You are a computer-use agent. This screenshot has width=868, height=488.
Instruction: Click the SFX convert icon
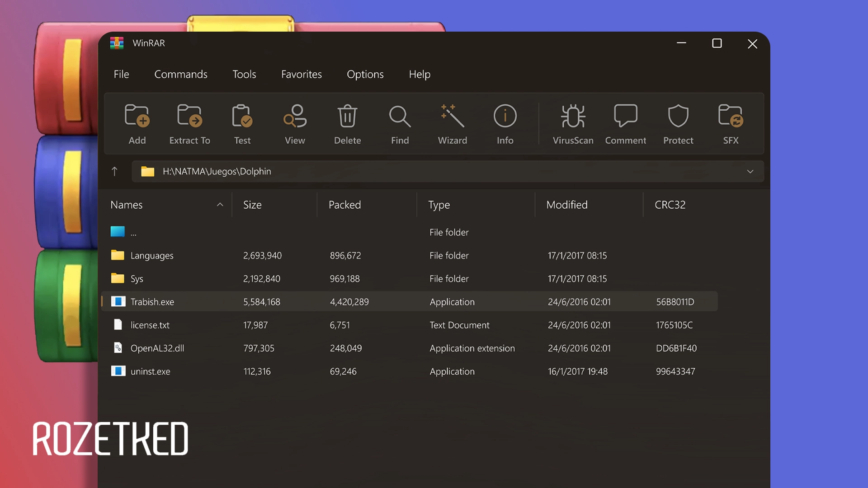pyautogui.click(x=731, y=116)
